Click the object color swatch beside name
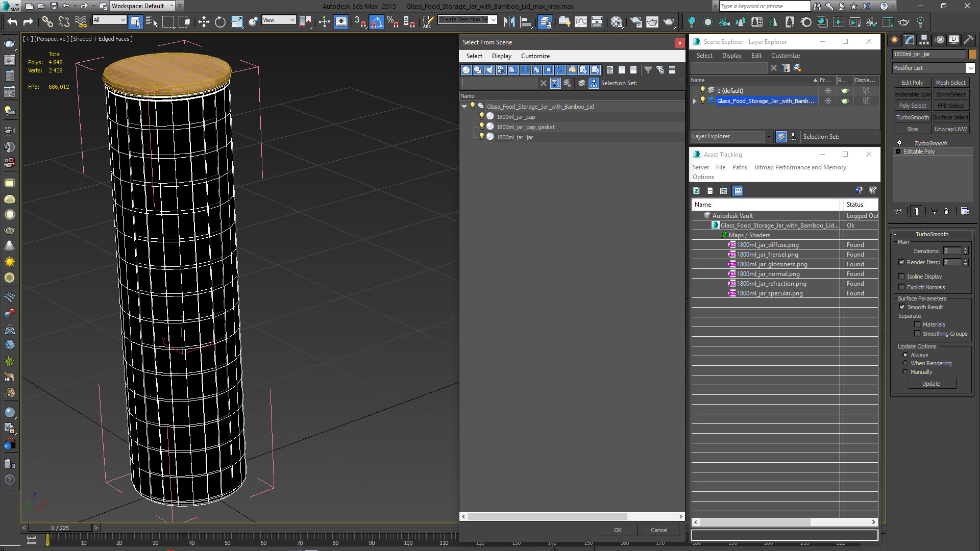This screenshot has height=551, width=980. click(x=972, y=54)
